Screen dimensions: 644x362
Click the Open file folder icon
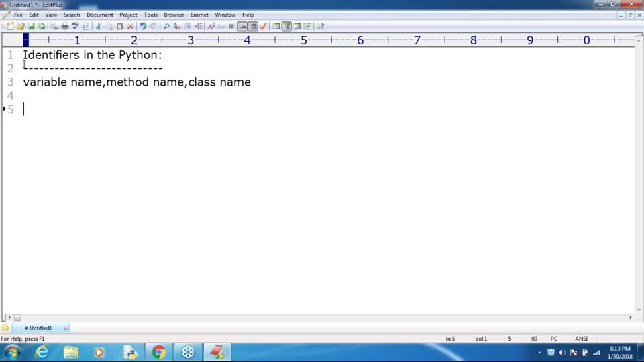[x=21, y=27]
